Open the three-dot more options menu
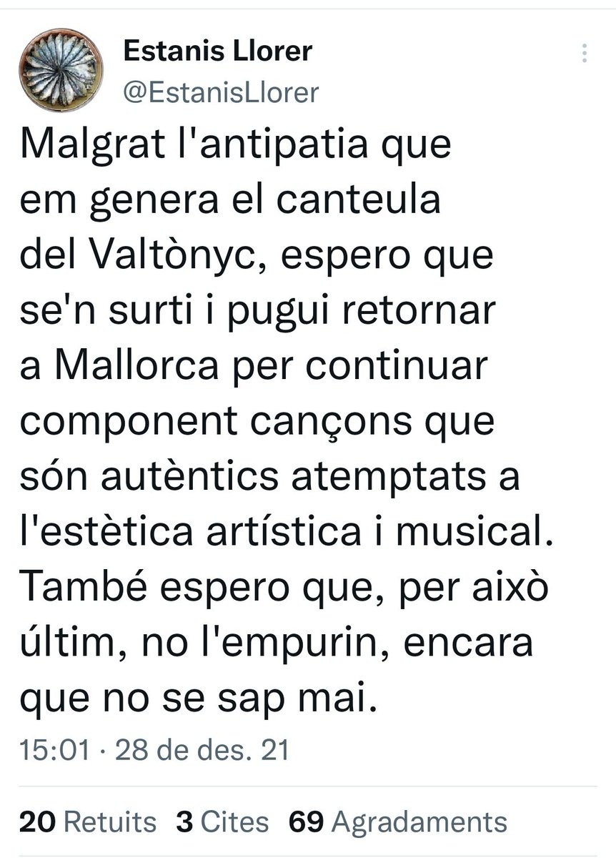Viewport: 616px width, 858px height. [585, 53]
